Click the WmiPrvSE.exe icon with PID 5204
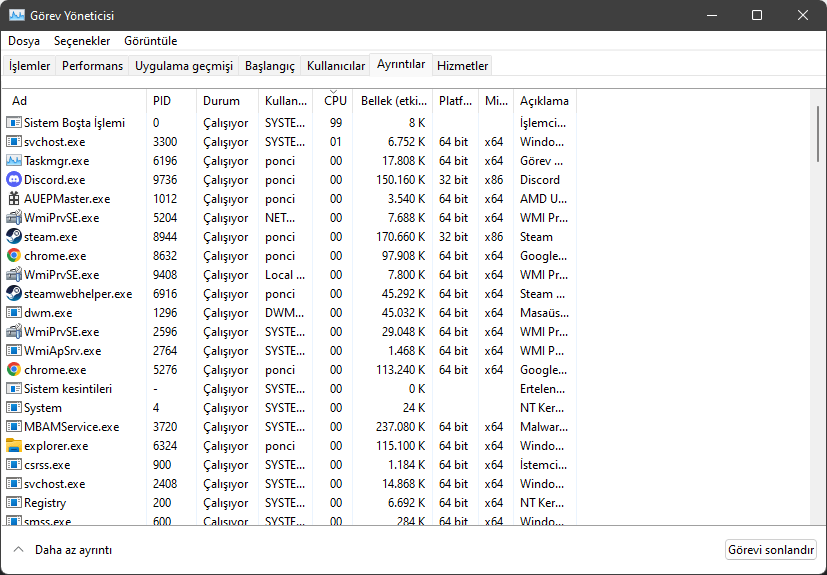The height and width of the screenshot is (575, 827). pos(14,218)
